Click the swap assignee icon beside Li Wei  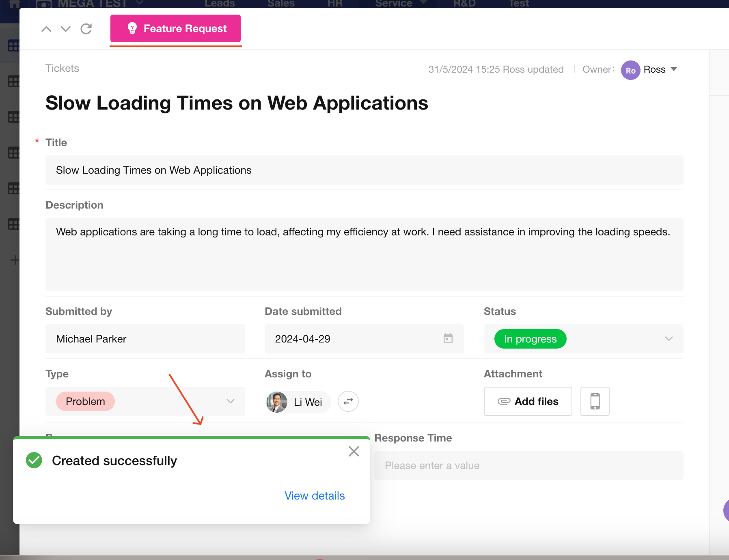[x=348, y=401]
